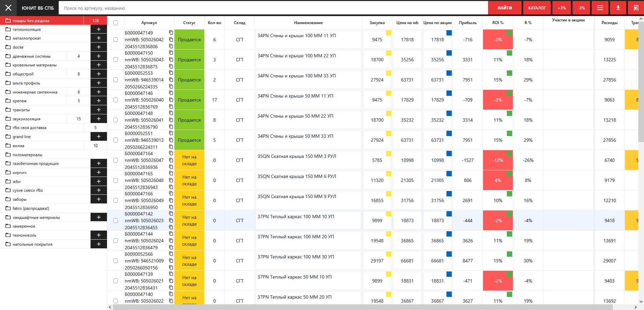Image resolution: width=644 pixels, height=310 pixels.
Task: Toggle the select-all checkbox in the table header
Action: [116, 23]
